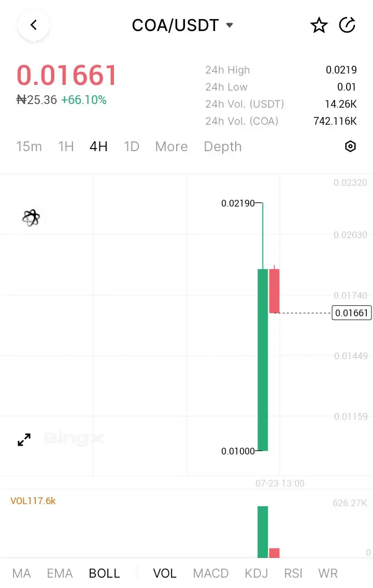Image resolution: width=373 pixels, height=588 pixels.
Task: Toggle the MA indicator
Action: pyautogui.click(x=21, y=573)
